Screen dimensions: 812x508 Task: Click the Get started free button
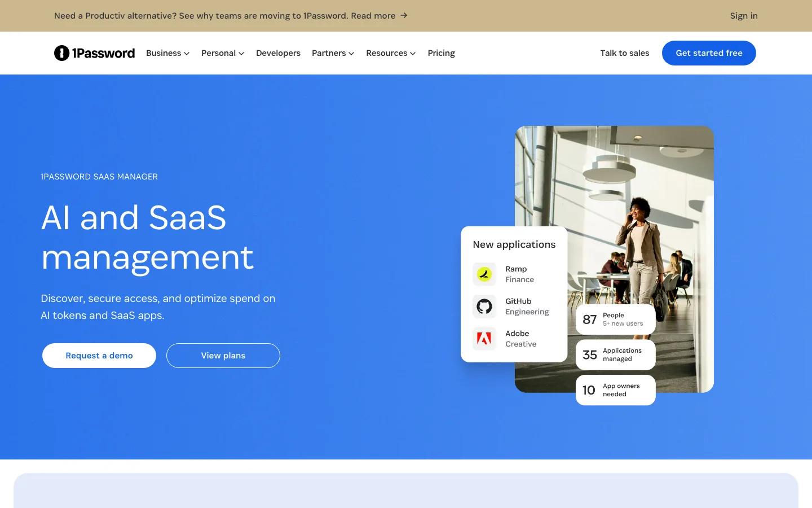(x=709, y=53)
